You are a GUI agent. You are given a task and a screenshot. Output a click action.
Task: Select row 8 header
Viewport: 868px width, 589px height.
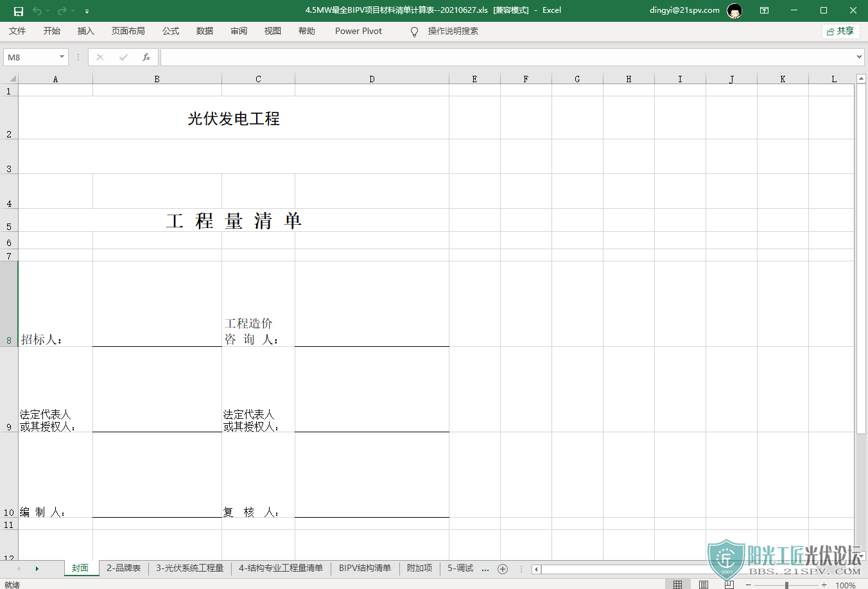point(9,304)
